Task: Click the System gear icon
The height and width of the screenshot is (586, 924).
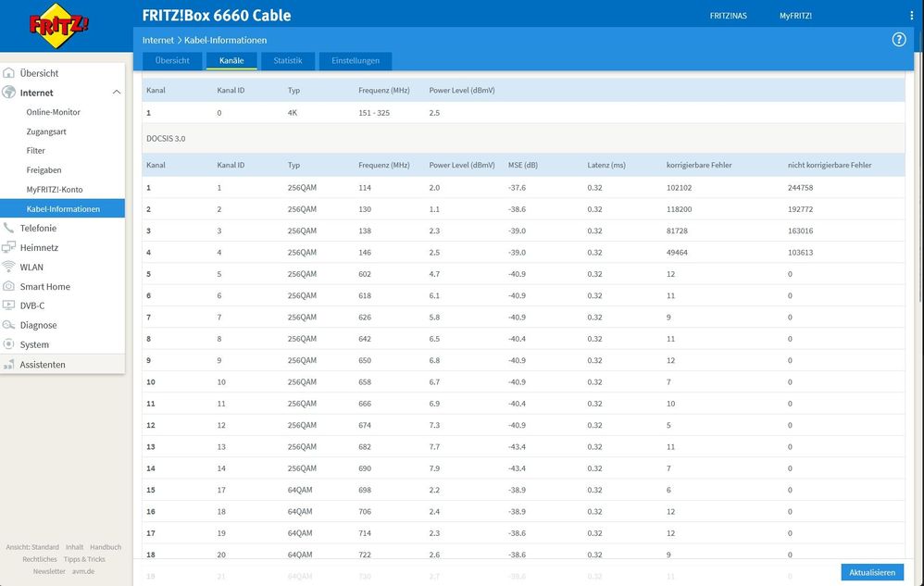Action: click(9, 344)
